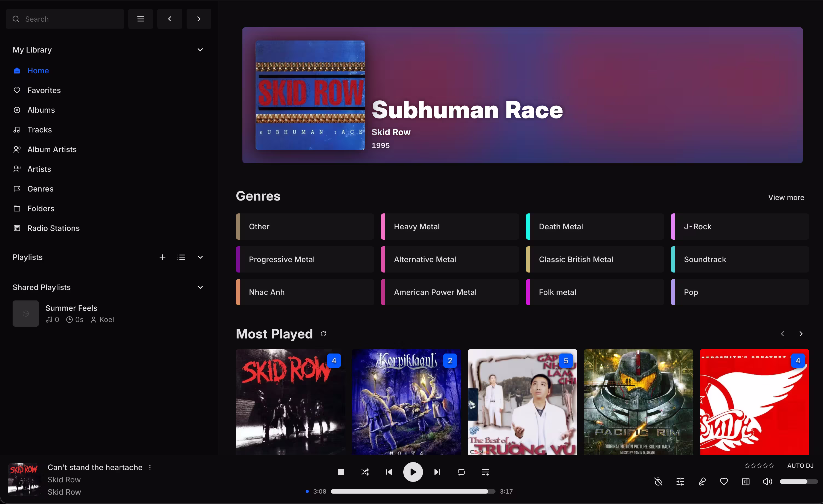Go forward with the right arrow button
This screenshot has height=504, width=823.
click(x=198, y=19)
